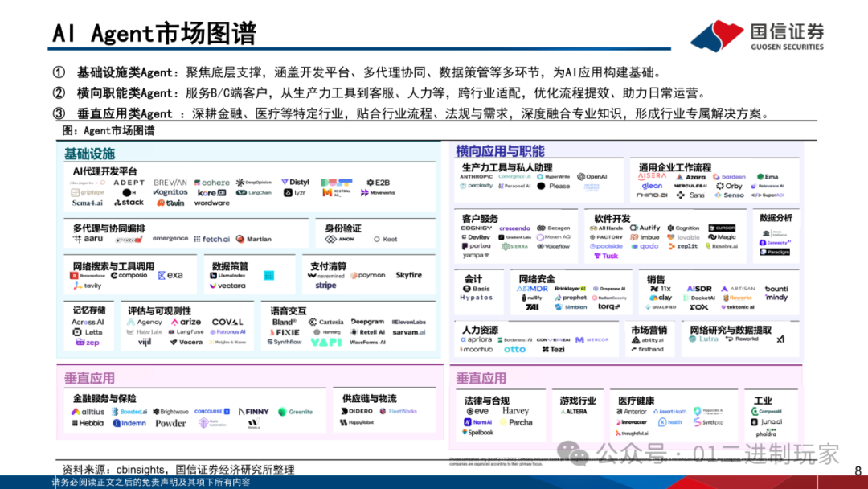This screenshot has height=489, width=868.
Task: Click the otto logo
Action: (x=514, y=349)
